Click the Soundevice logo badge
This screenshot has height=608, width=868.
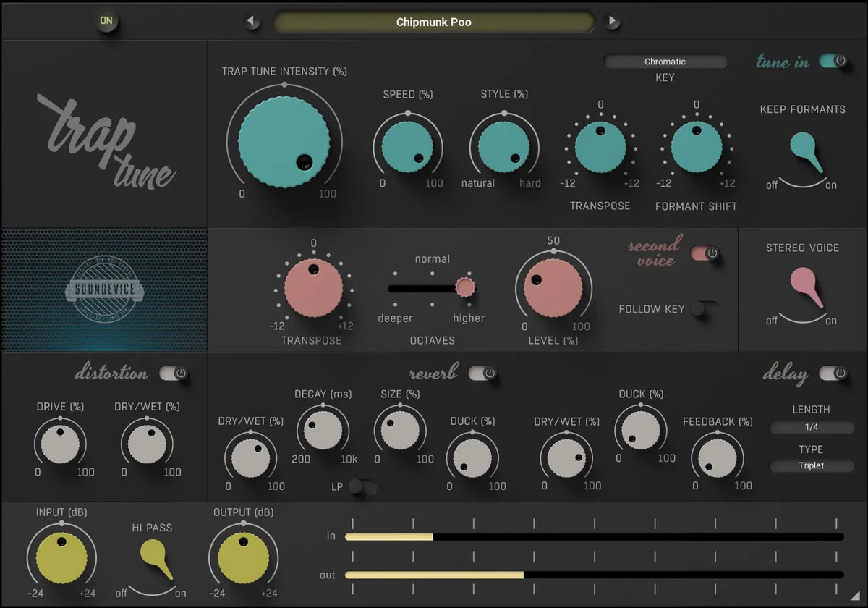tap(103, 290)
